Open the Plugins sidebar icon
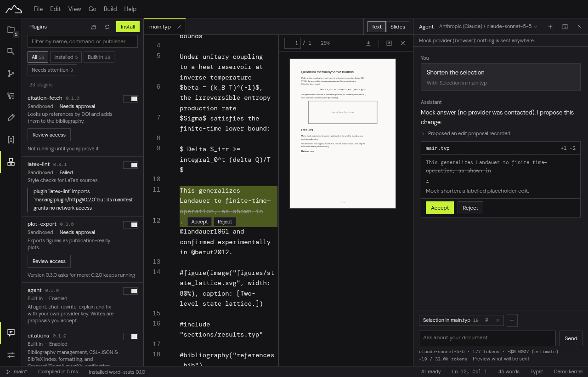Image resolution: width=588 pixels, height=377 pixels. (x=11, y=162)
